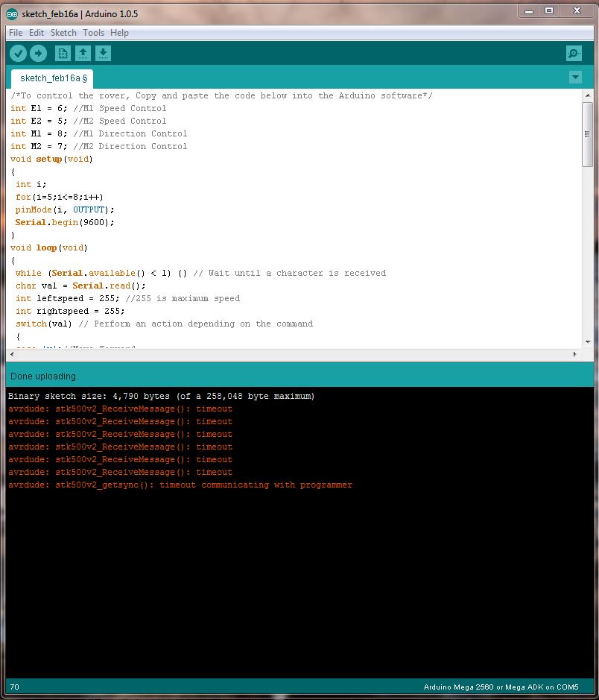Open the Sketch menu
Screen dimensions: 599x700
pos(63,33)
